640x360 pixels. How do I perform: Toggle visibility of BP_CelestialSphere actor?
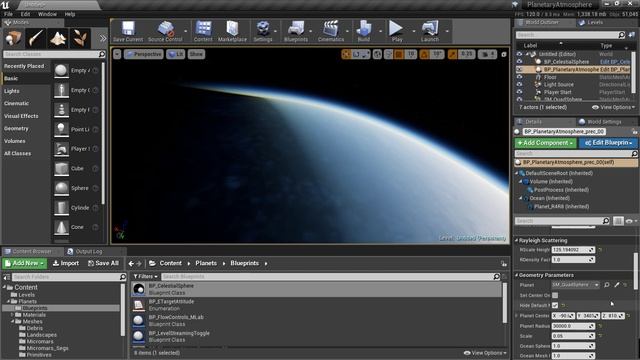(519, 62)
